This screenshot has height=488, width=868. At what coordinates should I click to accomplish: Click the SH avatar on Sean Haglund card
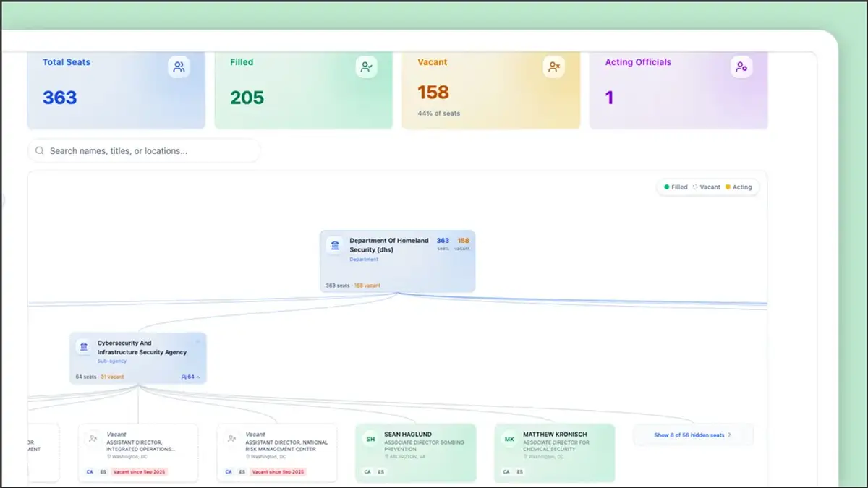[x=370, y=439]
